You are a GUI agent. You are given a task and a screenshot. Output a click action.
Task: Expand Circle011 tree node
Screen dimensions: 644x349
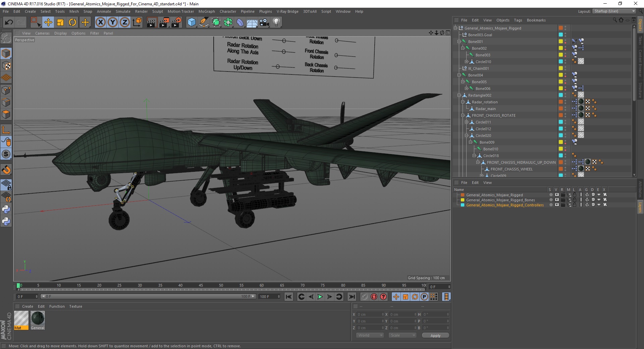[x=466, y=122]
